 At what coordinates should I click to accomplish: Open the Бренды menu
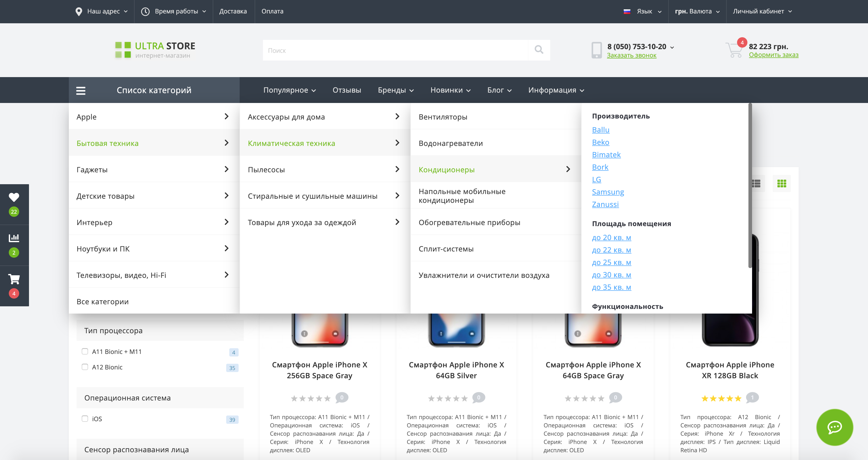pos(396,90)
